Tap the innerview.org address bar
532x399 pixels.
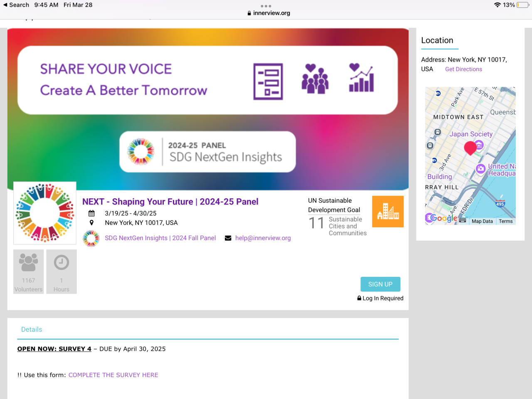[269, 13]
